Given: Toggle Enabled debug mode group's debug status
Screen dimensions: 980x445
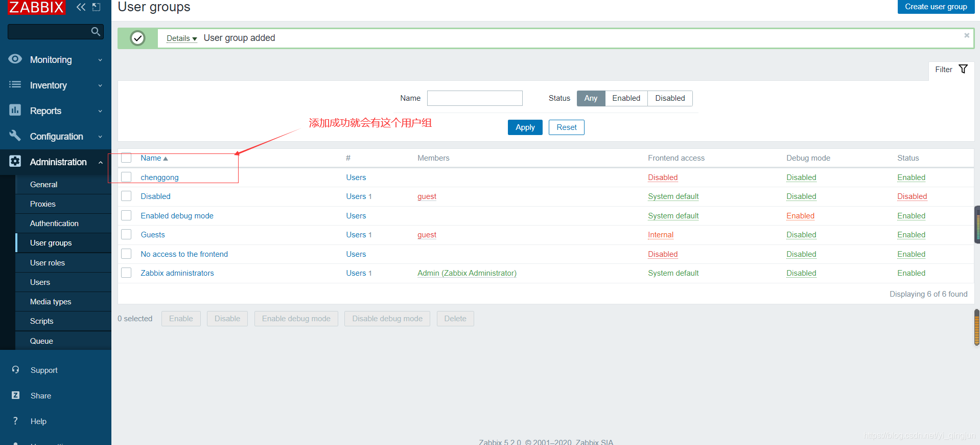Looking at the screenshot, I should point(800,216).
